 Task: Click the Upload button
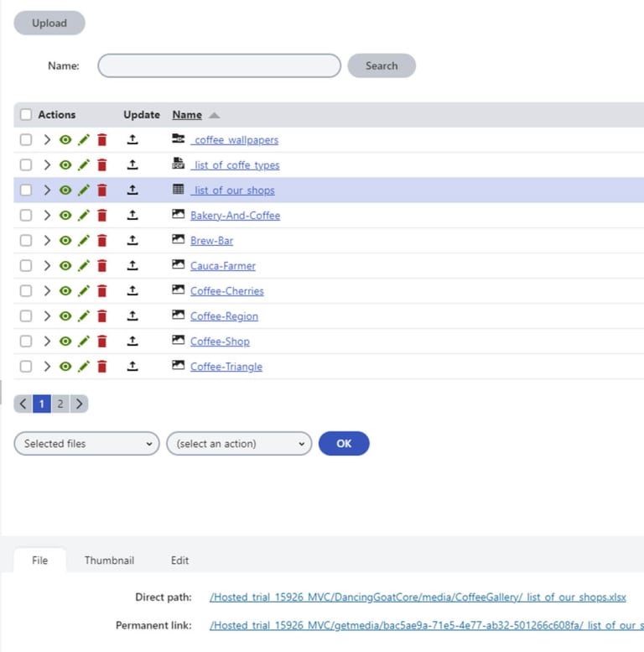tap(49, 23)
